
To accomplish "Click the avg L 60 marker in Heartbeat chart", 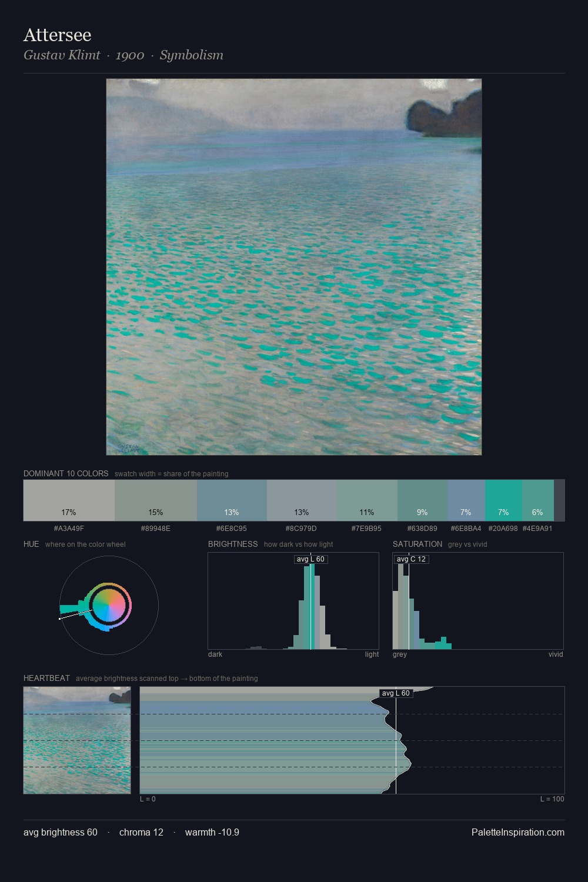I will click(x=396, y=693).
